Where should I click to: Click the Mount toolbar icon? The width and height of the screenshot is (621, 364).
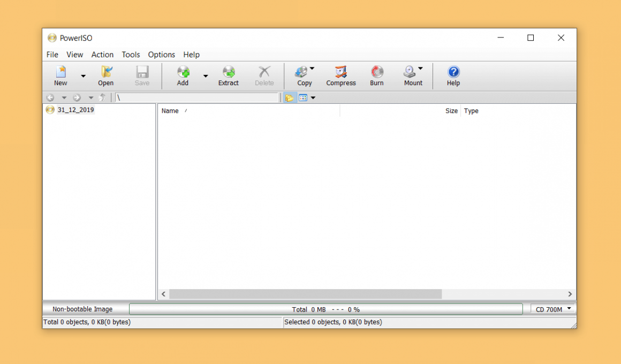click(410, 72)
